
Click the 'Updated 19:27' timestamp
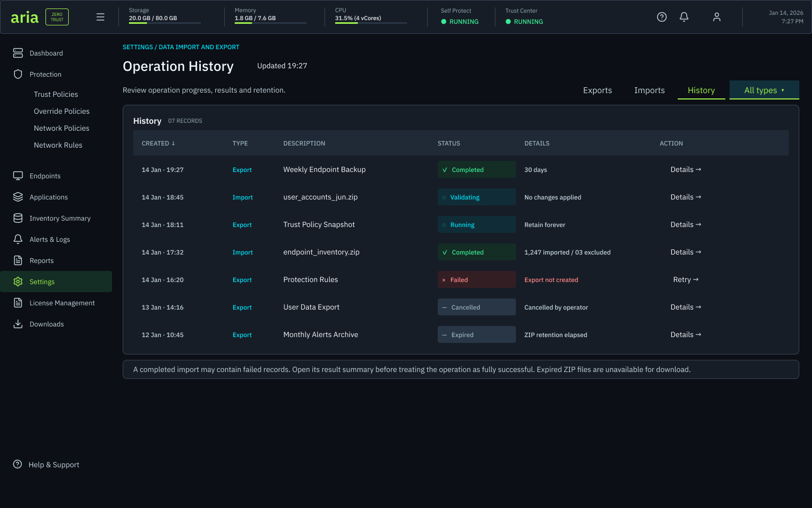point(282,66)
